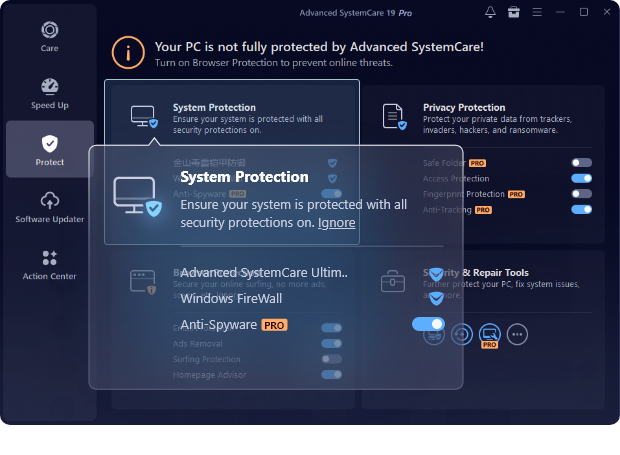Click the Ignore link in System Protection
Viewport: 620px width, 455px height.
click(336, 222)
